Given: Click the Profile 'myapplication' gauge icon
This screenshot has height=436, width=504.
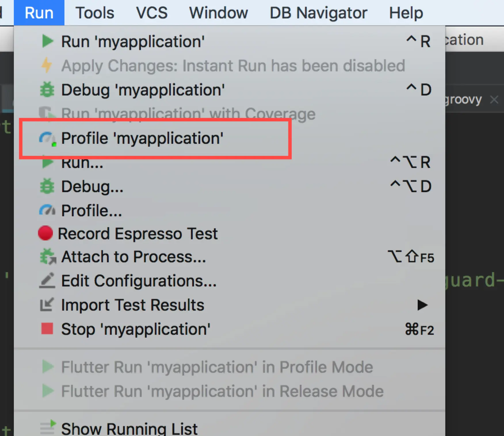Looking at the screenshot, I should (x=47, y=138).
